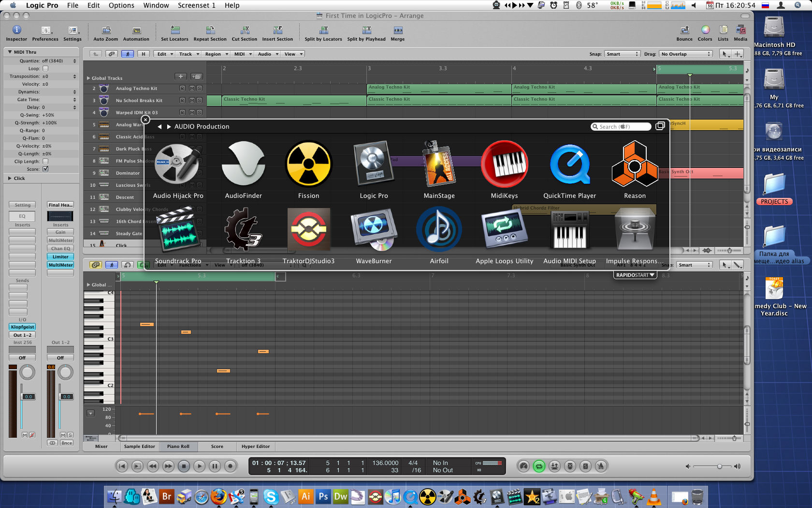Select the Cut Section toolbar icon
Viewport: 812px width, 508px height.
pyautogui.click(x=244, y=31)
